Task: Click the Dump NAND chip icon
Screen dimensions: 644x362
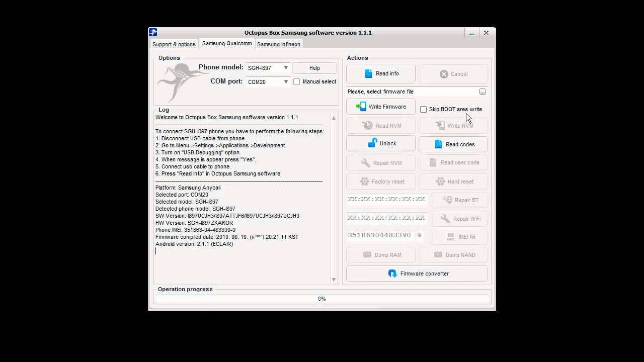Action: (x=438, y=255)
